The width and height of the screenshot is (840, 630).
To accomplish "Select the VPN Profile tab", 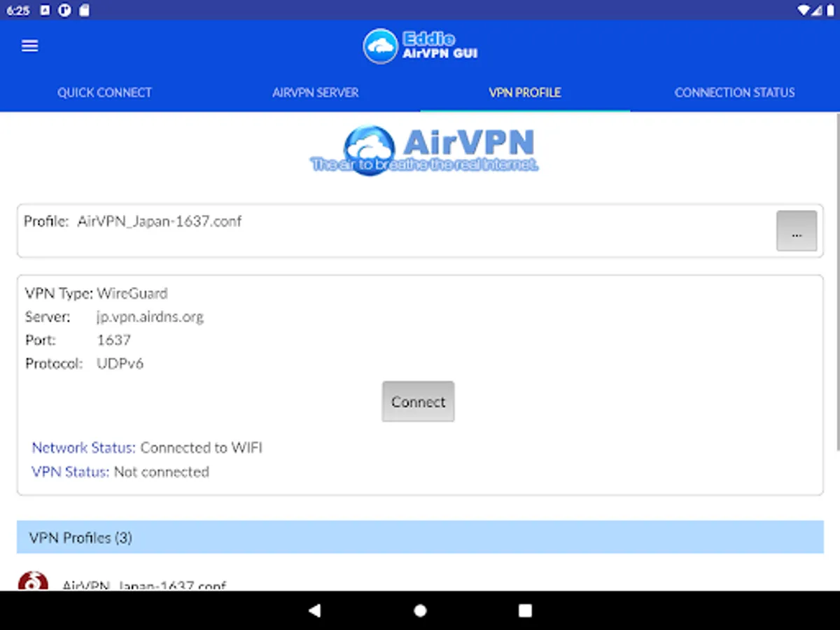I will point(525,92).
